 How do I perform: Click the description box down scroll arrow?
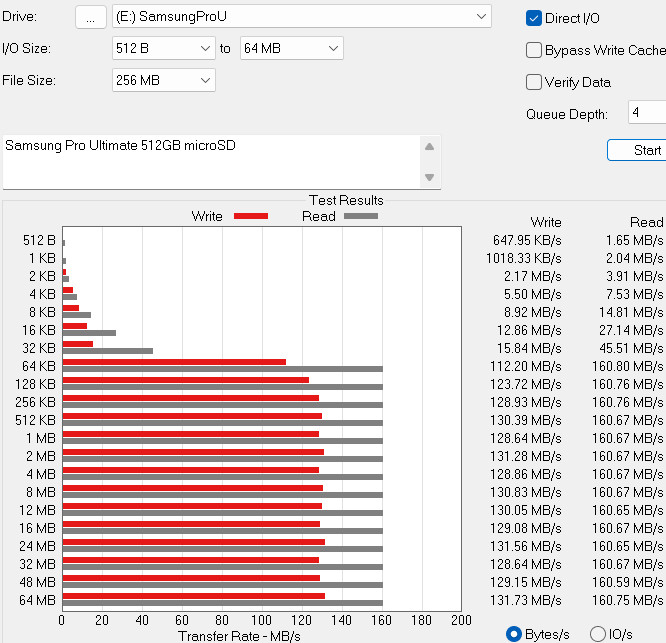429,177
